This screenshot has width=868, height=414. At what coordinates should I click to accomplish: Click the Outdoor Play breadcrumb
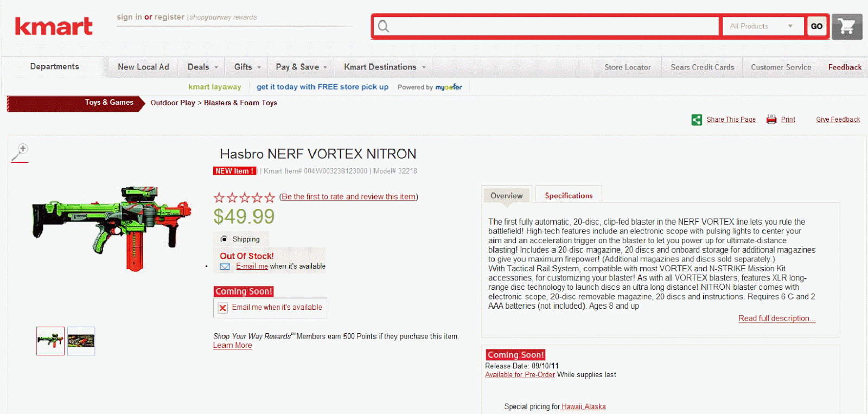click(173, 103)
